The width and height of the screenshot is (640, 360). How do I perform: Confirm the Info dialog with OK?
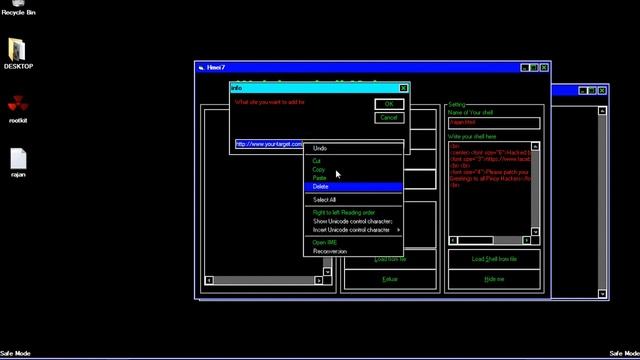[x=389, y=104]
